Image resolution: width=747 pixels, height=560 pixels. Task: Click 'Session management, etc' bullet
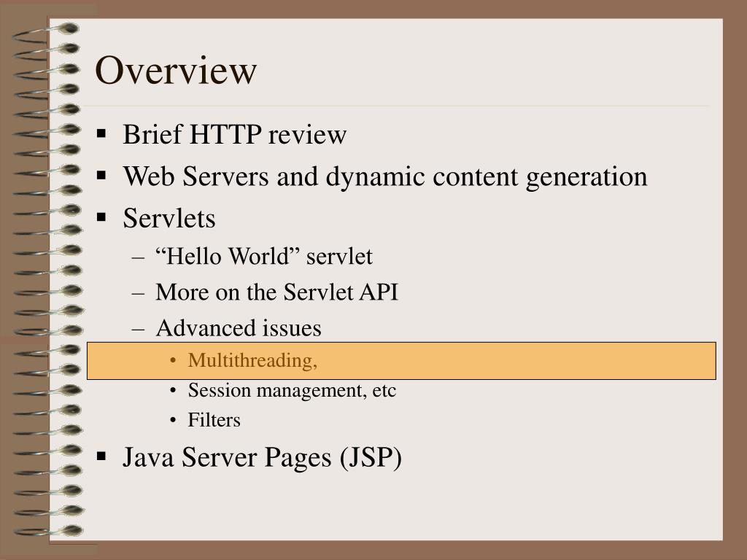(292, 391)
